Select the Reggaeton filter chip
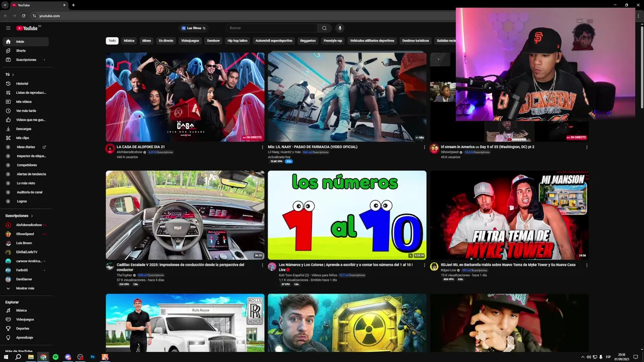The image size is (644, 362). pos(308,41)
